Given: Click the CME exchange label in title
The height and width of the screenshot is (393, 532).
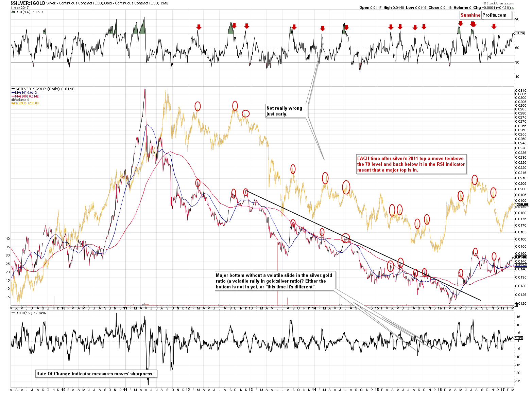Looking at the screenshot, I should pos(165,3).
